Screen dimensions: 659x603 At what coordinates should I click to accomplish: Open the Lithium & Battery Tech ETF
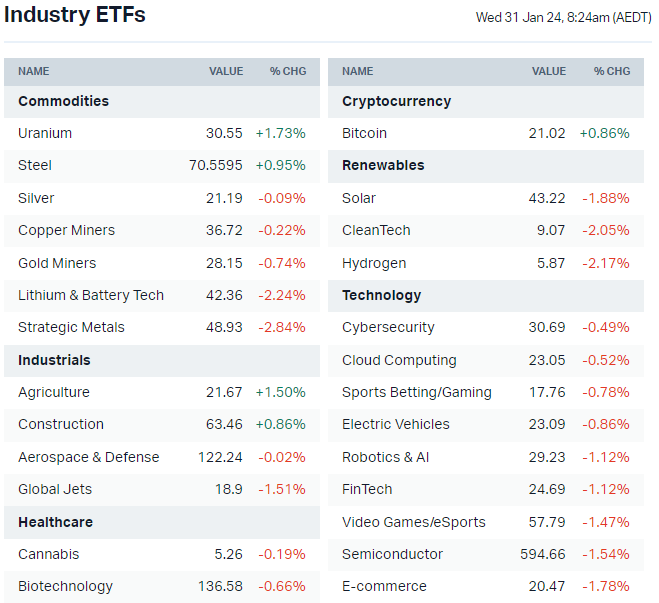click(x=91, y=295)
